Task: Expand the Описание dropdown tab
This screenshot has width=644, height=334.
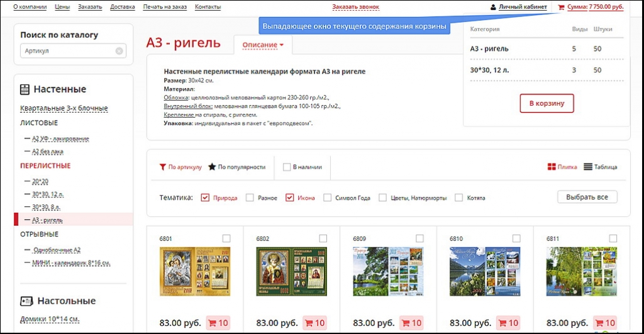Action: click(263, 45)
